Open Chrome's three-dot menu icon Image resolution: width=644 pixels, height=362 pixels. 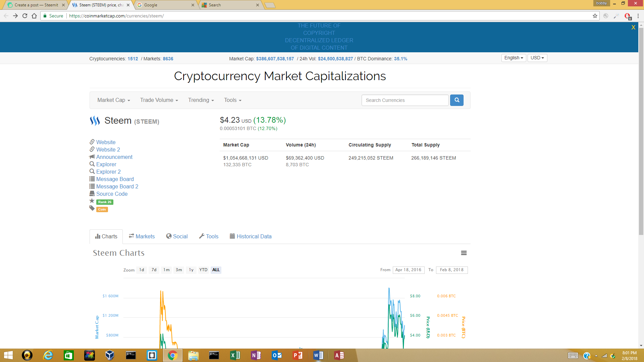(638, 16)
